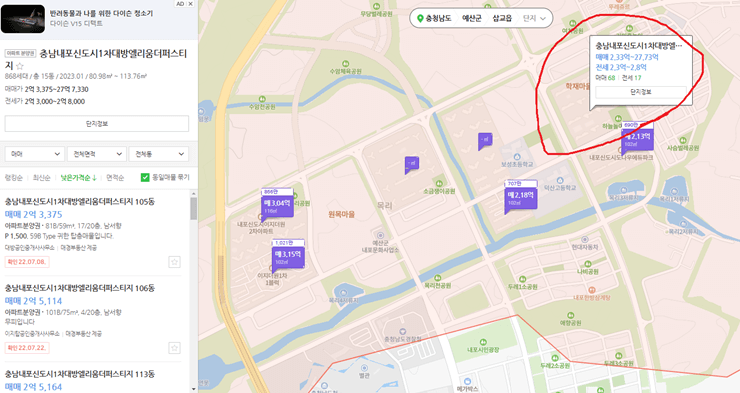
Task: Open the 113동 listing title
Action: coord(80,374)
